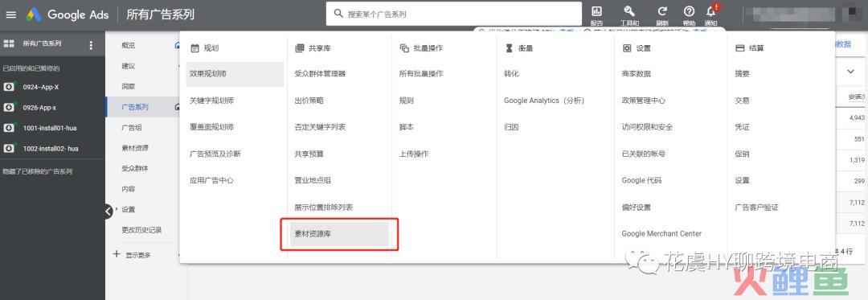Open 广告预览及诊断
Screen dimensions: 868x300
[x=215, y=154]
